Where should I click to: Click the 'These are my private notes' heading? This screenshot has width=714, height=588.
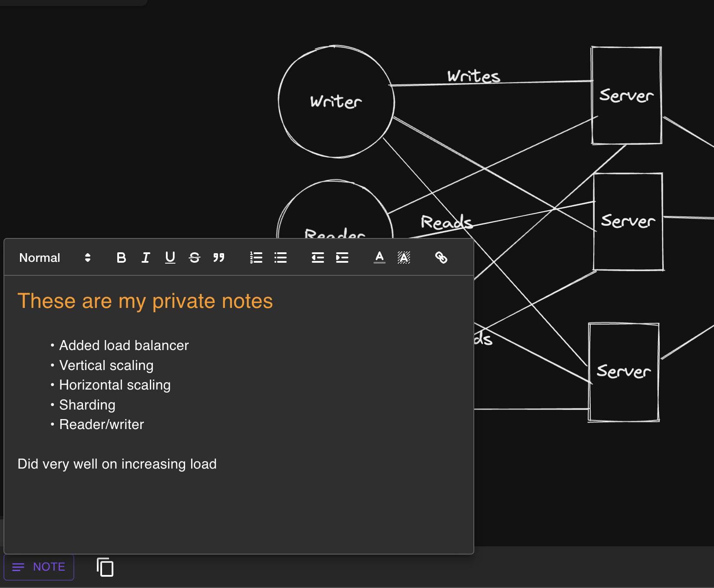click(x=145, y=301)
